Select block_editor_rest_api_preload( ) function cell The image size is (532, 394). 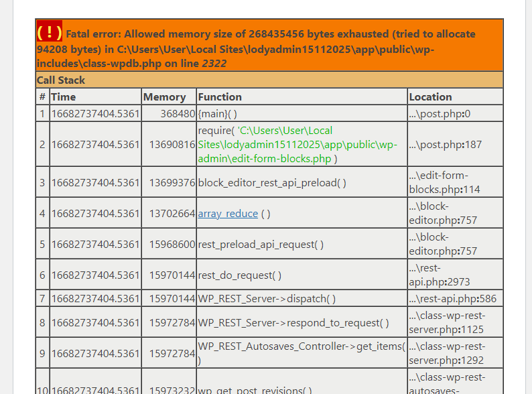point(302,182)
